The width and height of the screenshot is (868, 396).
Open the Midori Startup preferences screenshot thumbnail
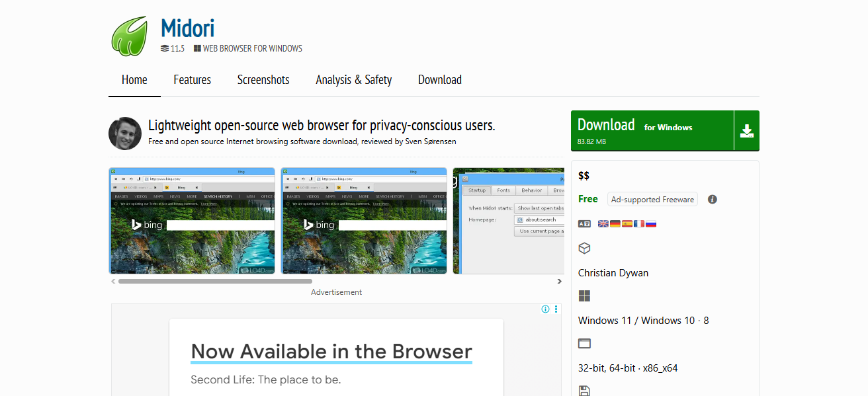coord(509,221)
